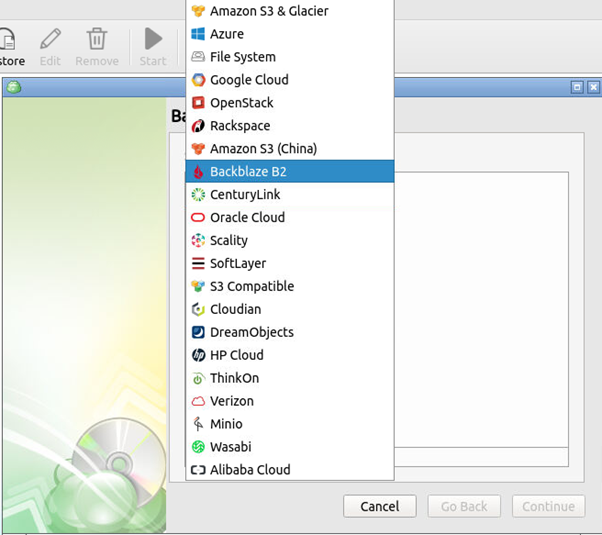Viewport: 602px width, 535px height.
Task: Click the Cancel button
Action: point(380,506)
